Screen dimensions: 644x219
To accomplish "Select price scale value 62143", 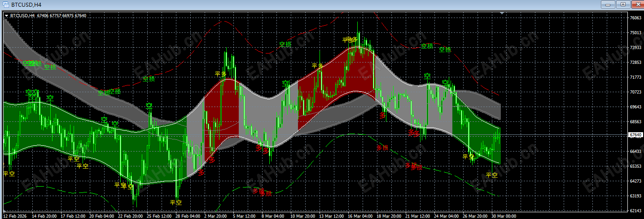I will tap(635, 211).
